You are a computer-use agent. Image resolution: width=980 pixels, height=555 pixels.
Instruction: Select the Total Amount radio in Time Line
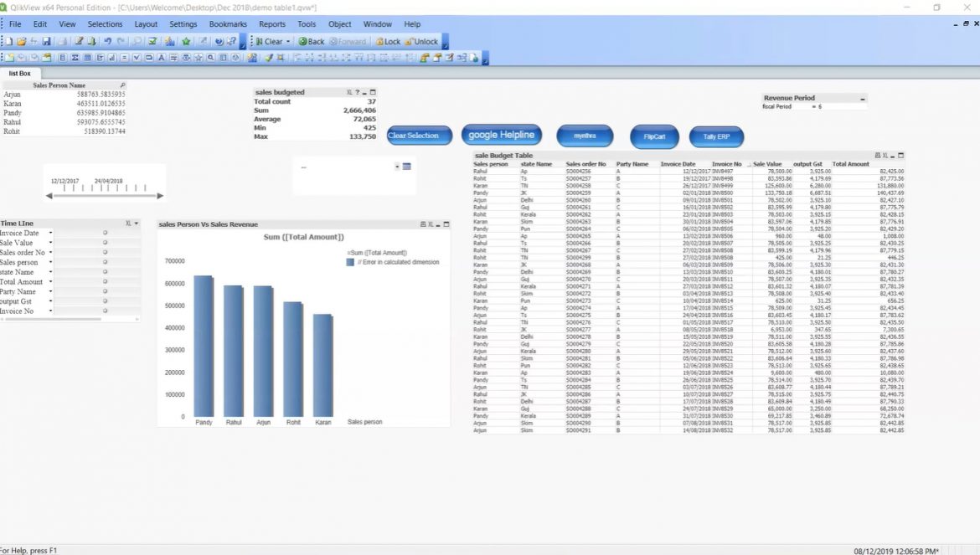pos(105,282)
